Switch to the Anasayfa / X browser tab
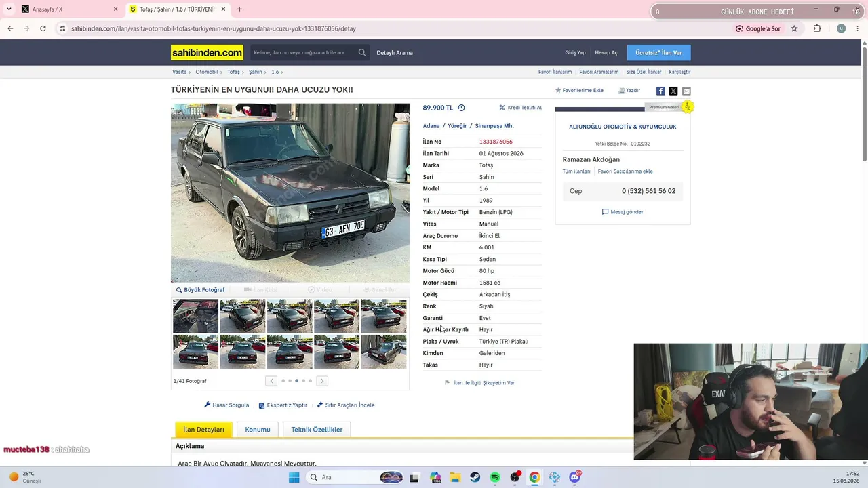The width and height of the screenshot is (868, 488). click(x=69, y=9)
